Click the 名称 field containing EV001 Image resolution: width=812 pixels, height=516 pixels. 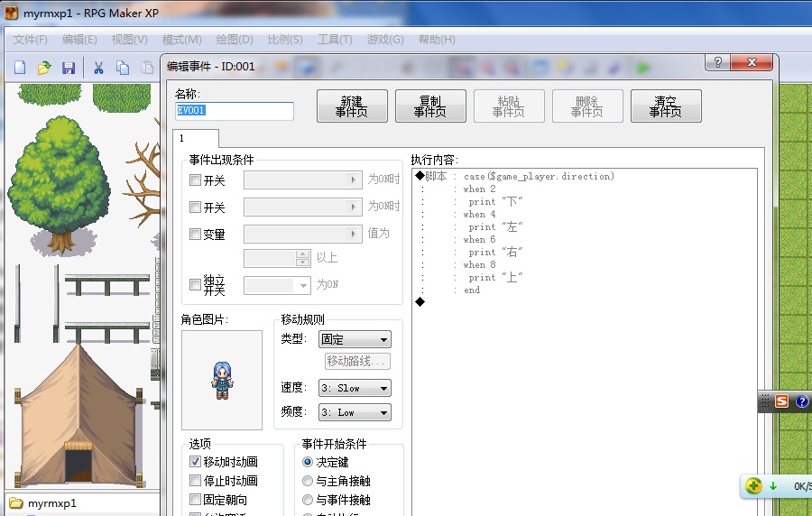tap(235, 111)
